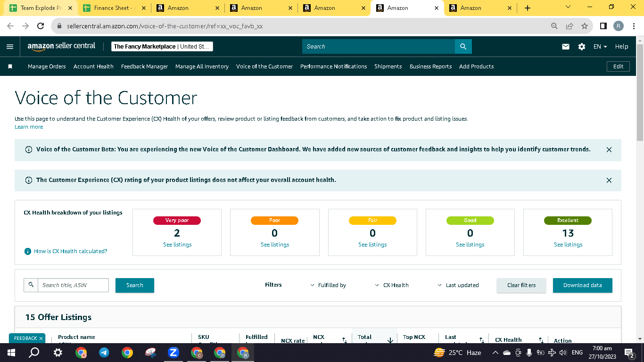Bookmark this page with the star icon
Viewport: 644px width, 362px height.
click(x=585, y=26)
